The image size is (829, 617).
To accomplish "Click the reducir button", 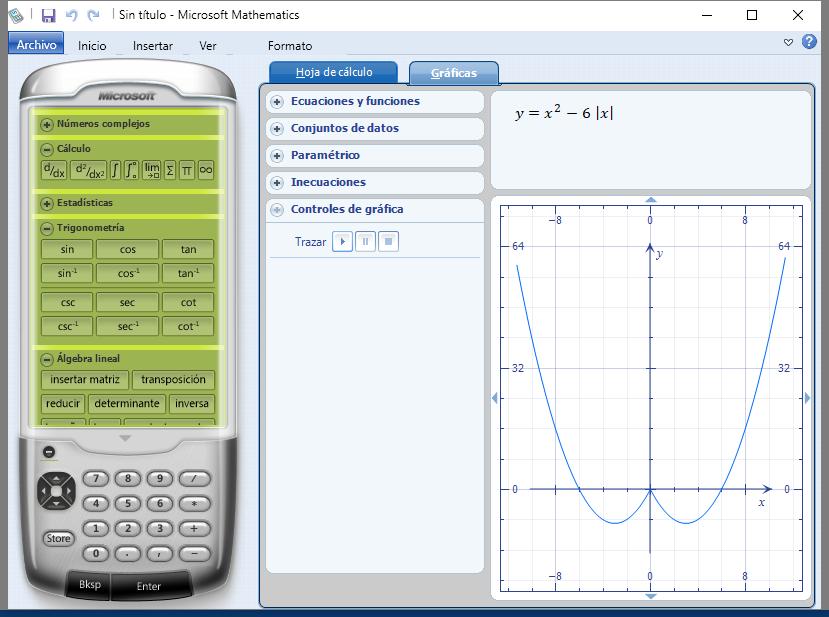I will click(x=63, y=403).
